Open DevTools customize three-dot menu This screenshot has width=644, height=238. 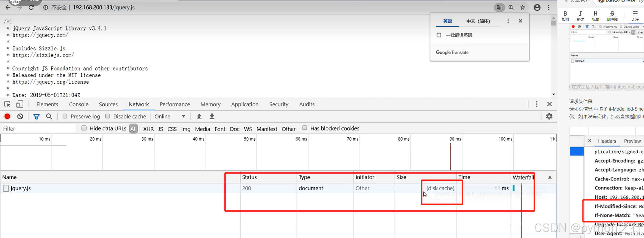(537, 104)
